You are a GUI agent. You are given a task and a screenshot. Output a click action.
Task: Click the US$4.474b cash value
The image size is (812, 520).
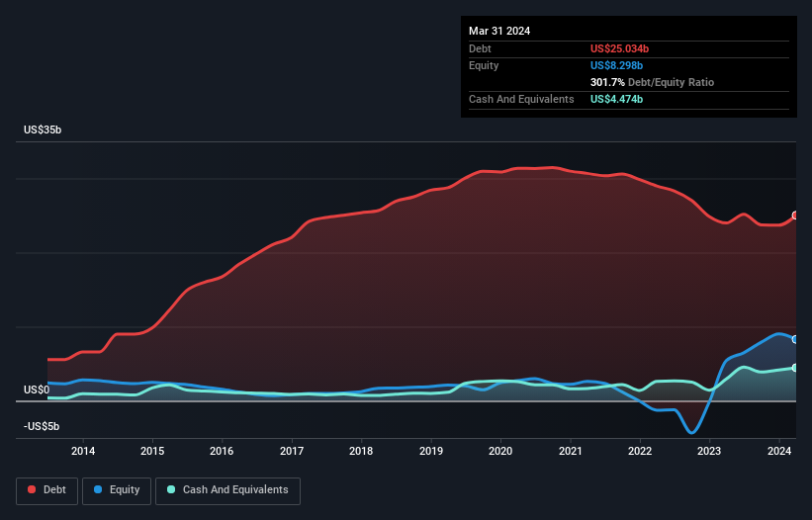[616, 99]
